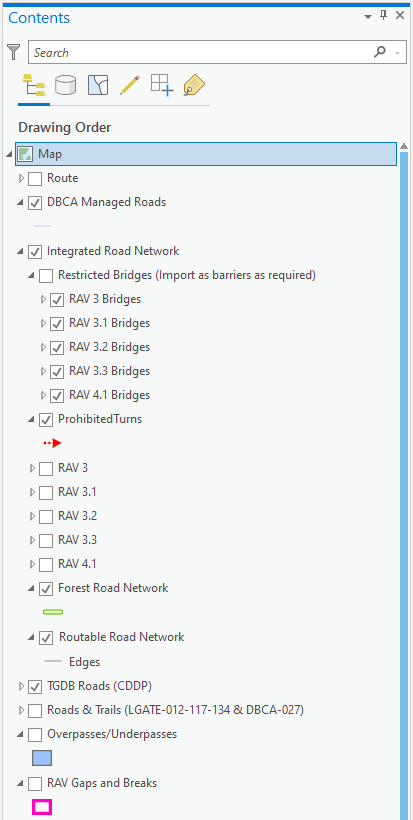Click the search magnifier icon

coord(380,52)
